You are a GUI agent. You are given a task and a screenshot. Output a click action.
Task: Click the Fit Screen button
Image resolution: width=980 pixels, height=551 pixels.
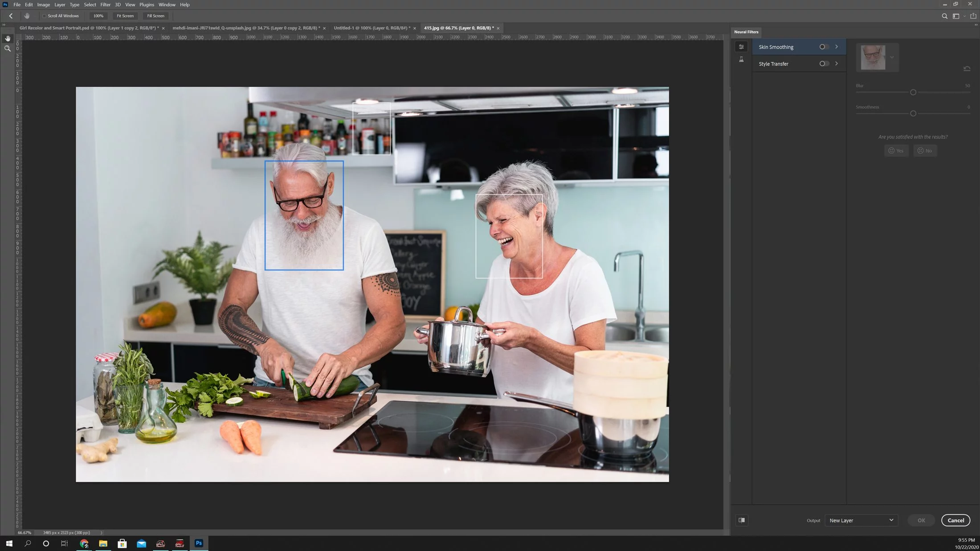click(125, 16)
